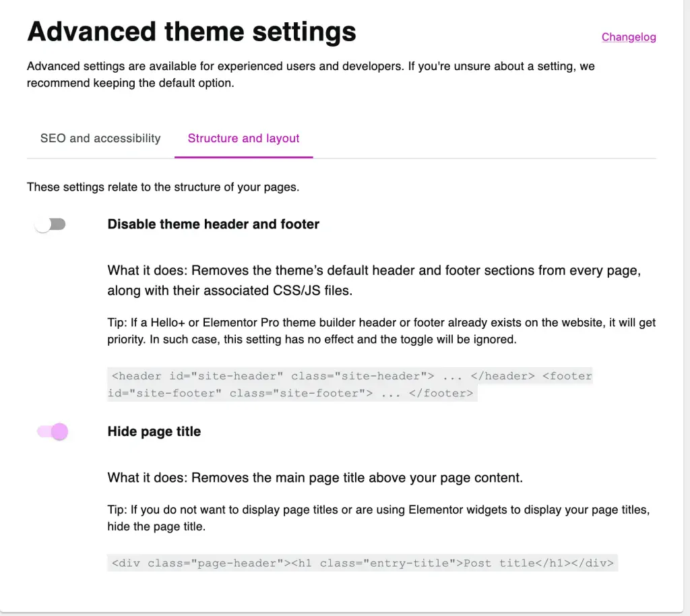
Task: Click the description about removing main page title
Action: pyautogui.click(x=315, y=477)
